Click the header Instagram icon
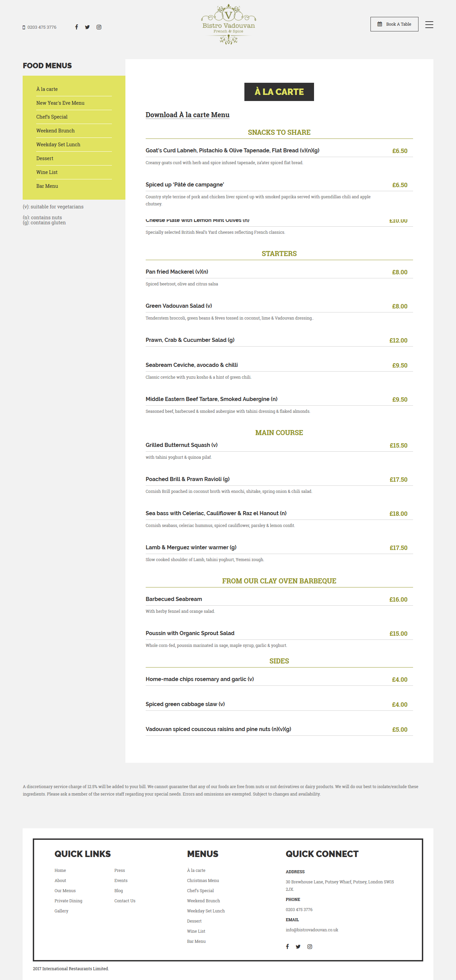This screenshot has height=980, width=456. tap(99, 27)
